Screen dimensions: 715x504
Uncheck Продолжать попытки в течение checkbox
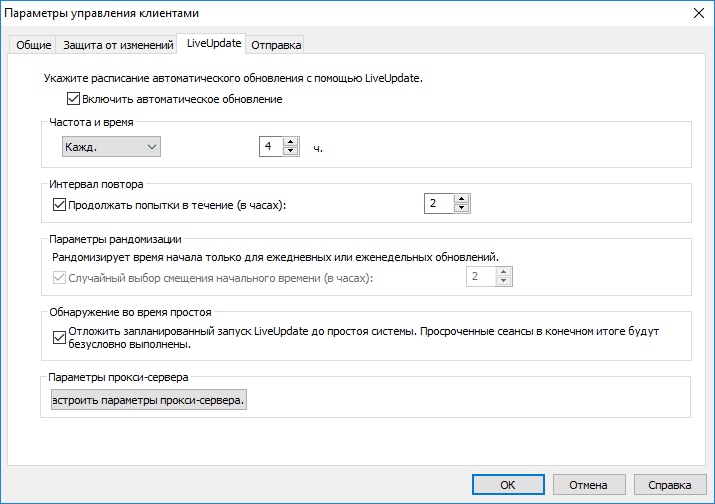[x=57, y=205]
